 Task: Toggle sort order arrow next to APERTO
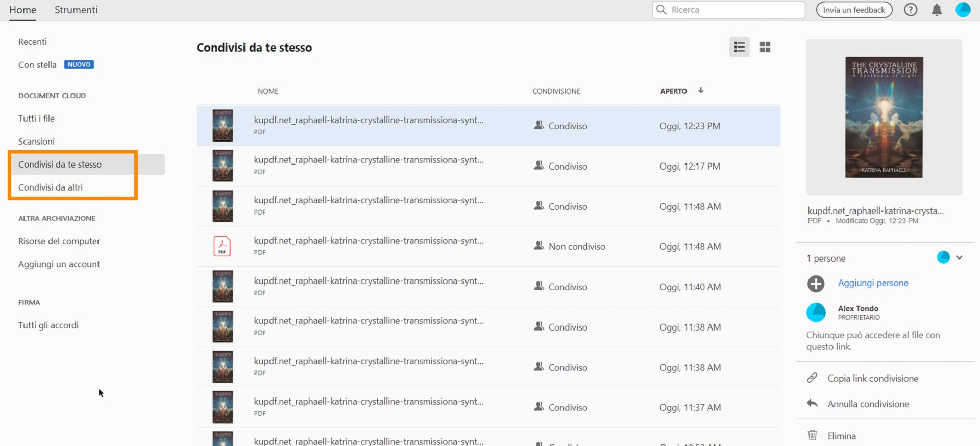[701, 90]
